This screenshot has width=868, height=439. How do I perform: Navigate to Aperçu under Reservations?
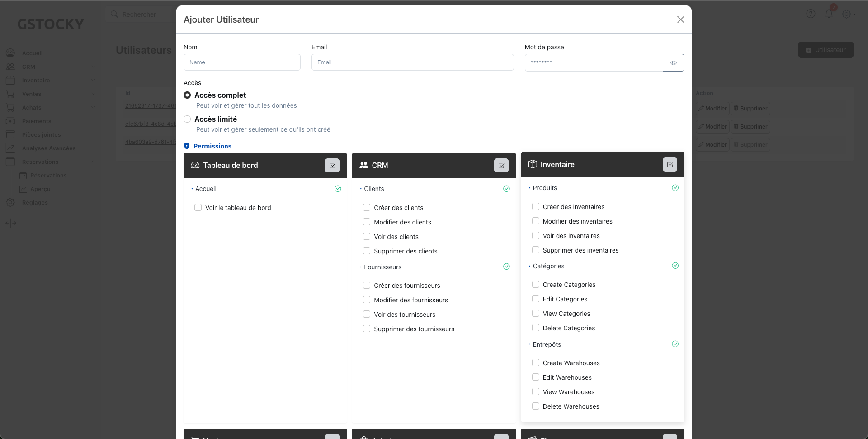coord(41,189)
